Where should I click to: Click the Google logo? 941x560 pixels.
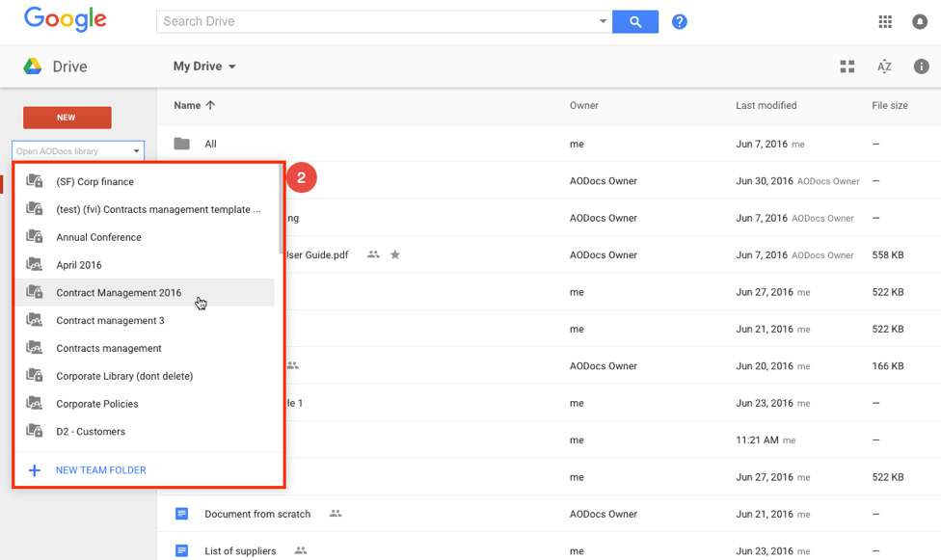tap(66, 19)
